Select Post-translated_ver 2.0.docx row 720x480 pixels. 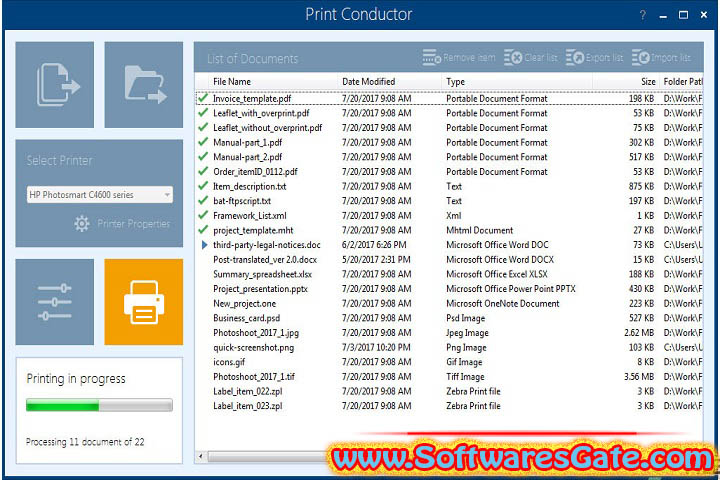(x=449, y=260)
